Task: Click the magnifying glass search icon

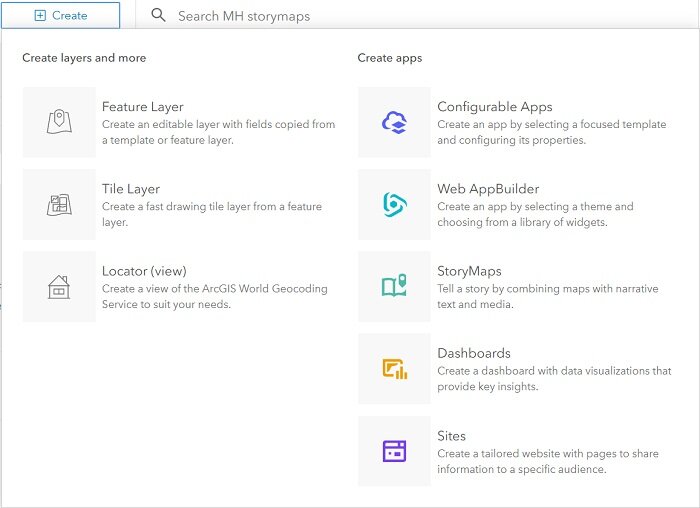Action: coord(158,15)
